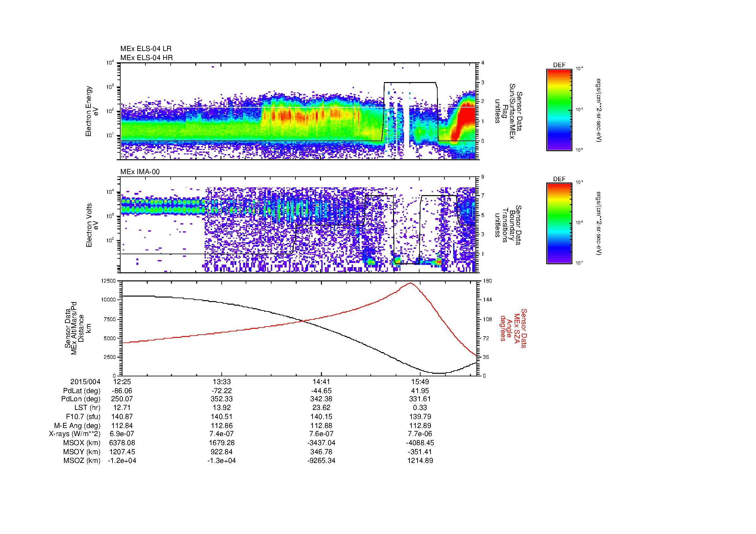Click the lower color bar units label

pos(598,224)
